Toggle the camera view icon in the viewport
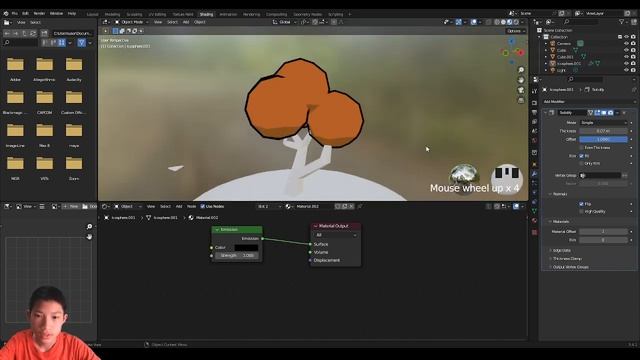Screen dimensions: 640x360 point(521,90)
